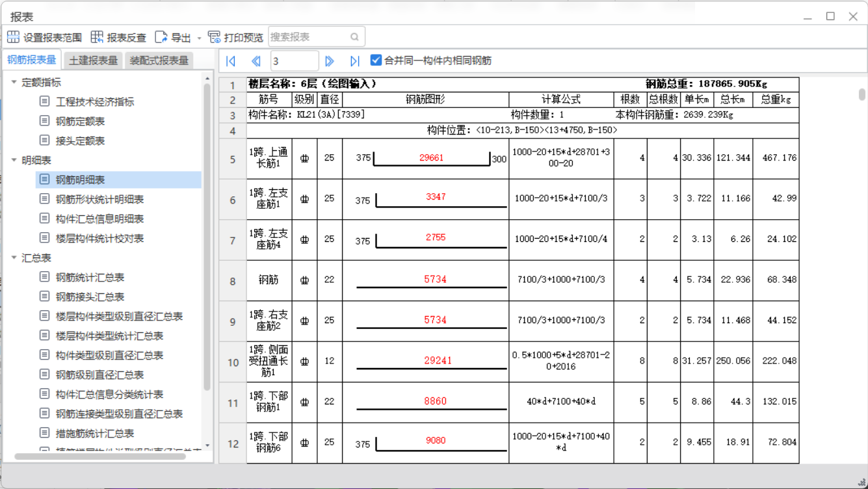Click the icon beside 楼层构件类型级别直径汇总表
The image size is (868, 489).
coord(44,316)
